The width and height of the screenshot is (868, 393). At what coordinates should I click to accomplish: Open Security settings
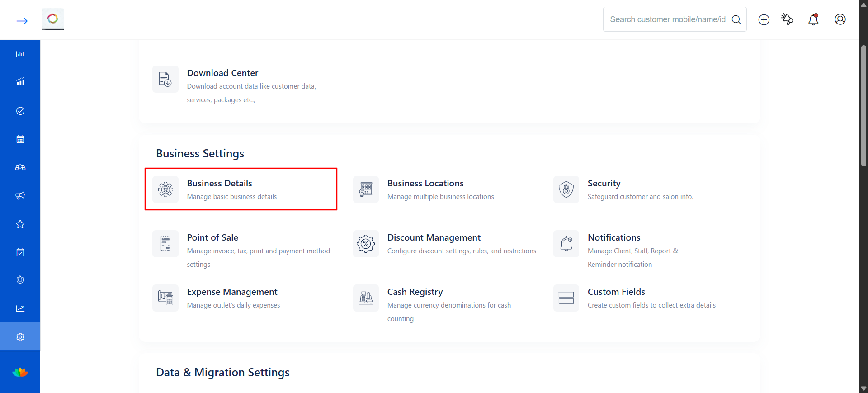[x=604, y=183]
